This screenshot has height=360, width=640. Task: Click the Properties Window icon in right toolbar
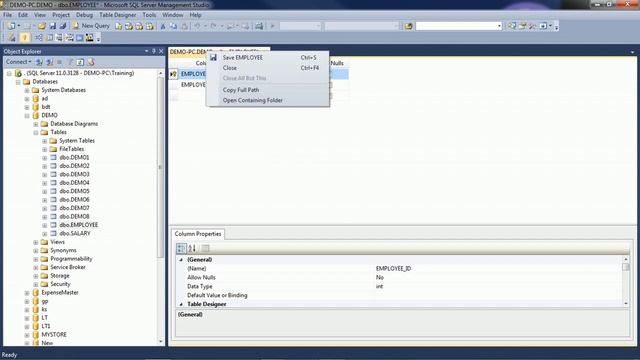[522, 26]
